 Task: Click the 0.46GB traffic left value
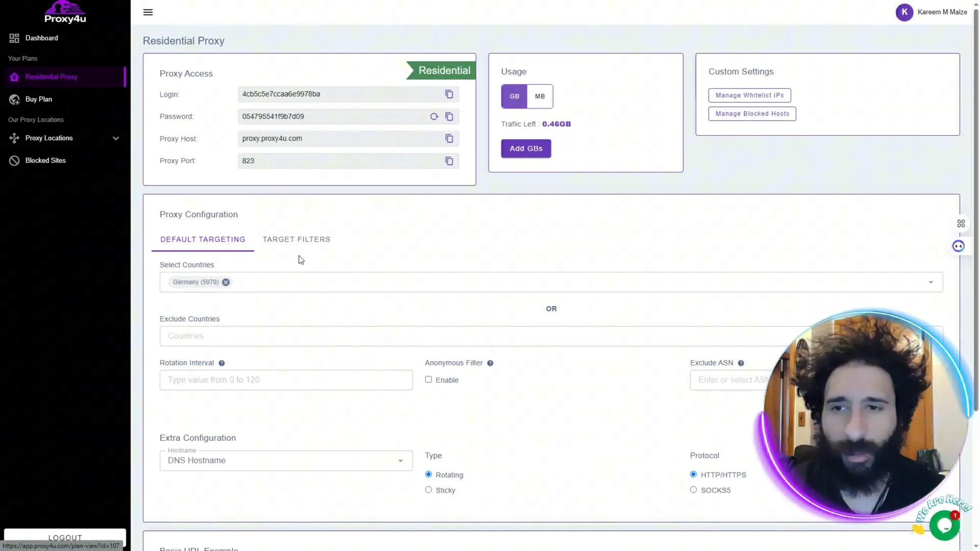coord(556,124)
